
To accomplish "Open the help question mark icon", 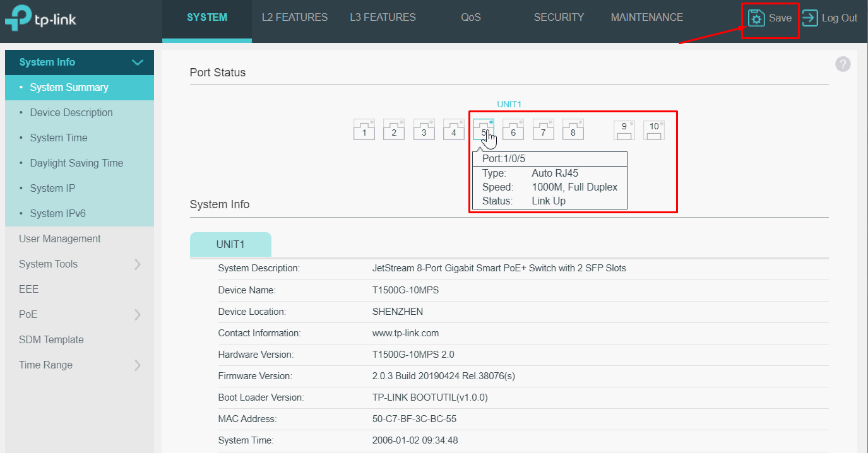I will click(843, 64).
